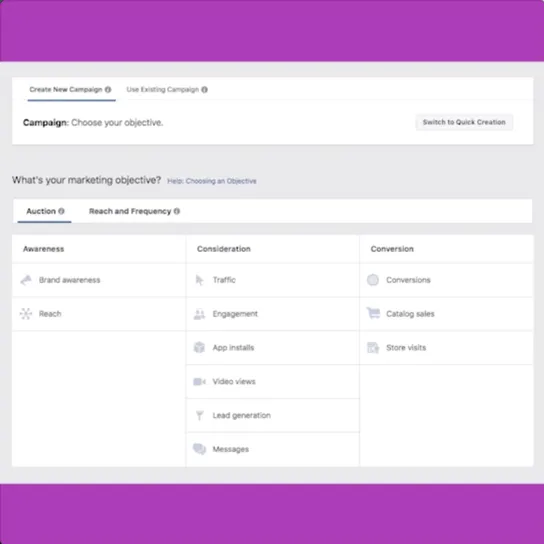This screenshot has width=544, height=544.
Task: Show info tooltip next to Auction
Action: [x=61, y=211]
